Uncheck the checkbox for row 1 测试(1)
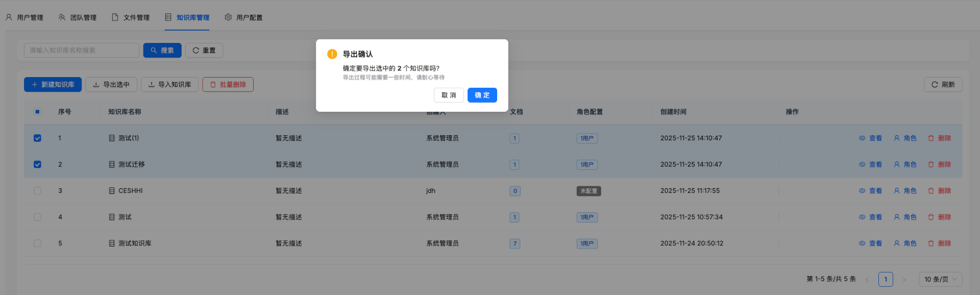 coord(37,138)
